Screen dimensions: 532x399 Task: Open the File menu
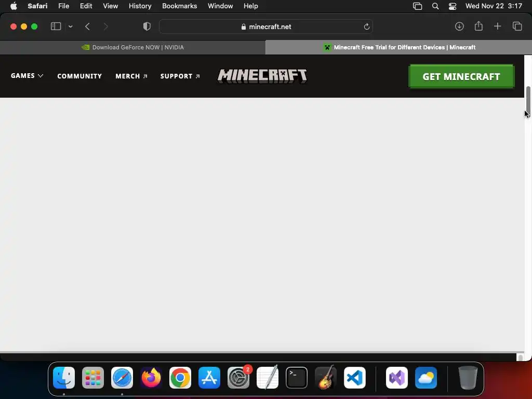coord(63,6)
